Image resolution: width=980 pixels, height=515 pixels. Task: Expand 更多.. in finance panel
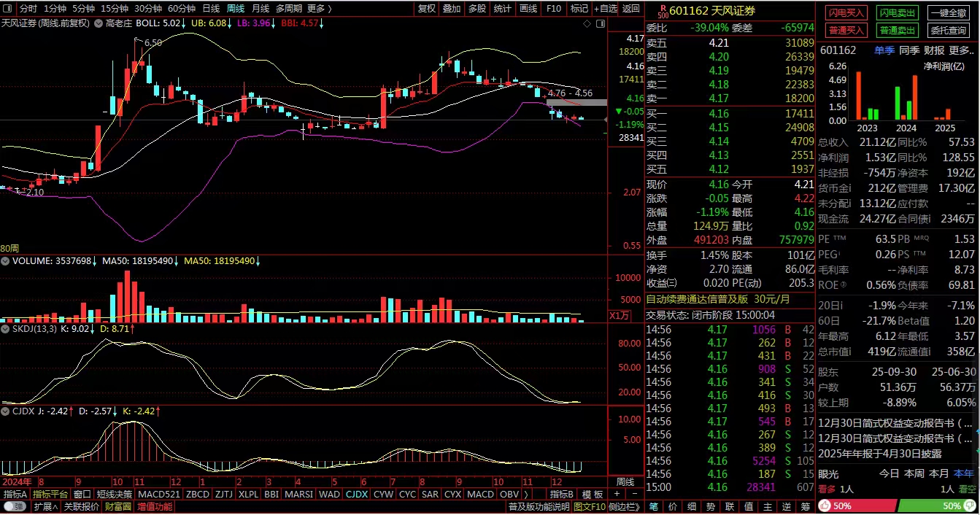(x=961, y=50)
